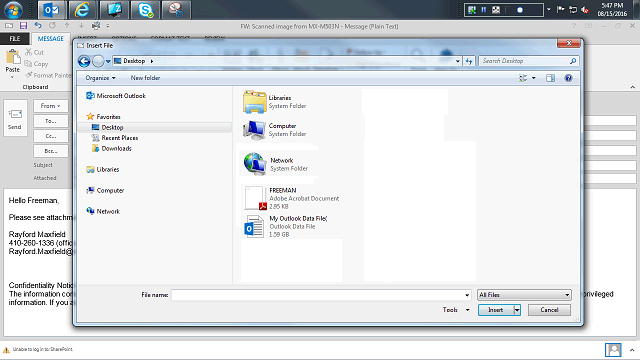640x360 pixels.
Task: Click Copy in the Clipboard group
Action: (36, 64)
